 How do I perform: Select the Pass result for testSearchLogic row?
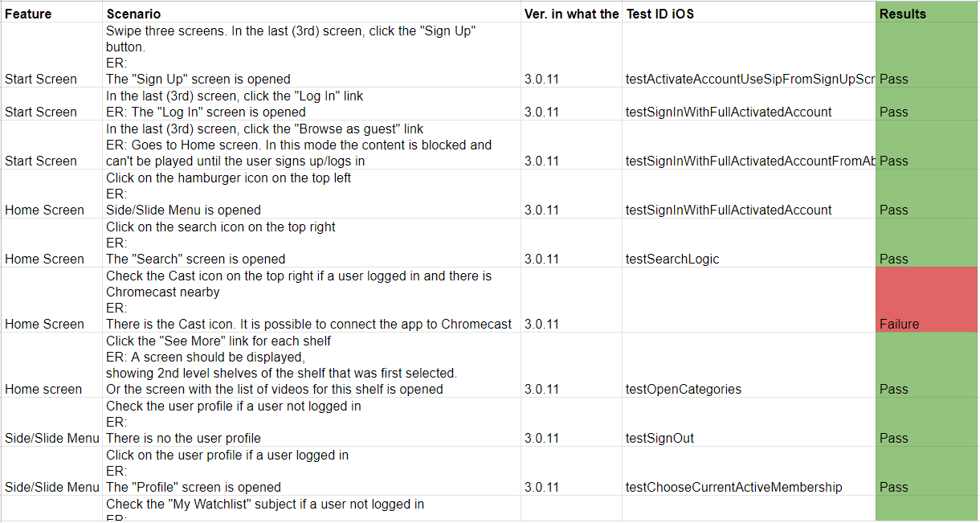tap(927, 243)
